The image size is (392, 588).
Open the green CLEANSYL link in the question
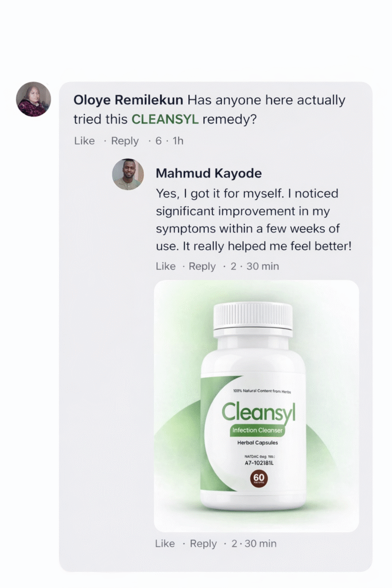165,119
